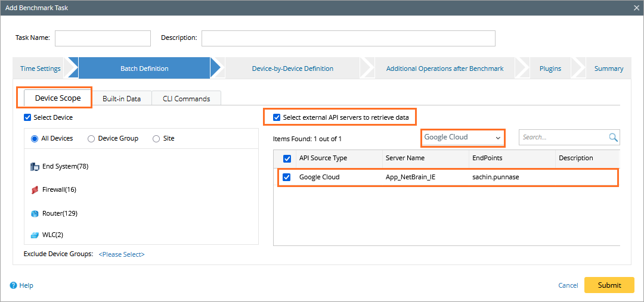This screenshot has width=644, height=302.
Task: Click in the Task Name input field
Action: (x=103, y=38)
